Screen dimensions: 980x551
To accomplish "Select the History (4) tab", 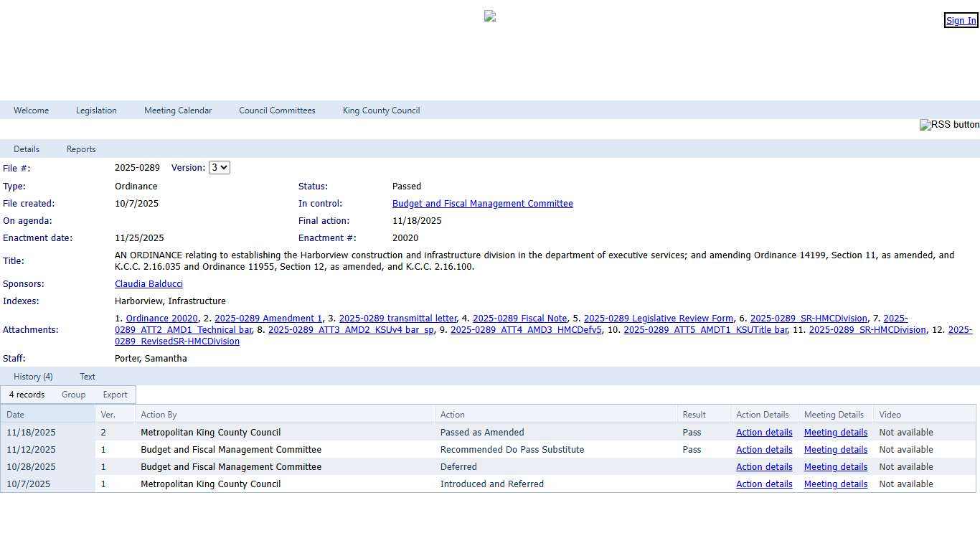I will tap(33, 377).
